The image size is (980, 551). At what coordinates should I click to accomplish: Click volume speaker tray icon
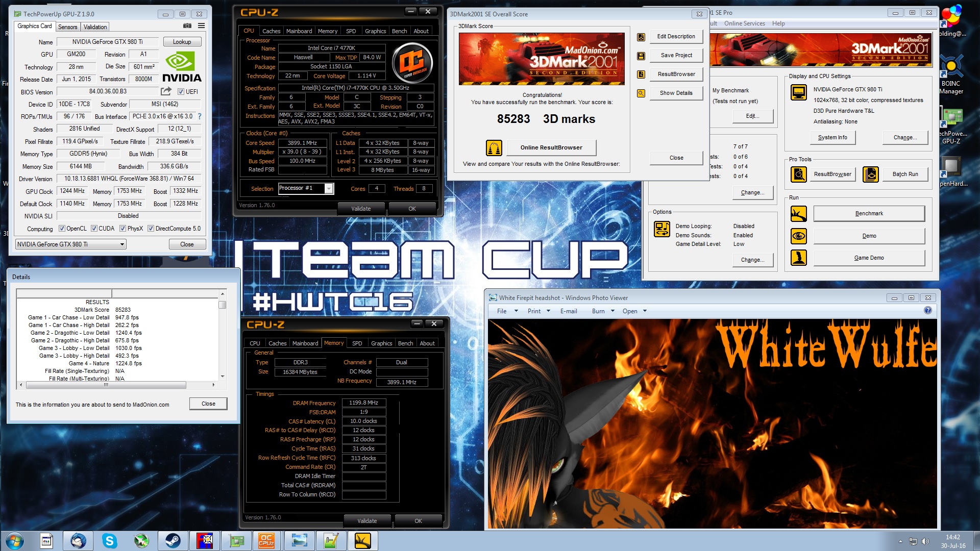click(925, 541)
